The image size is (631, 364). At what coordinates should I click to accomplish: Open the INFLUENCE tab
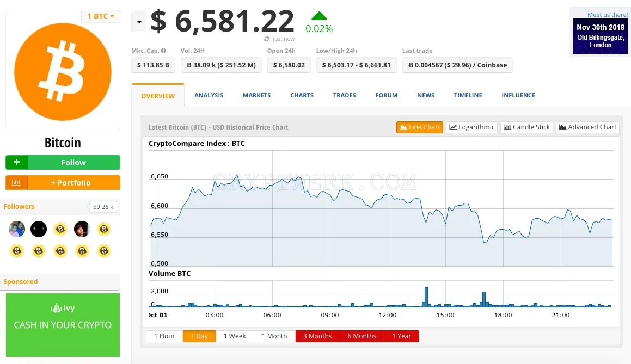518,95
